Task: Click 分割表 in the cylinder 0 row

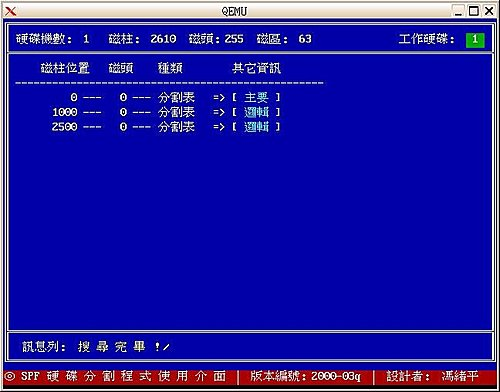Action: (176, 97)
